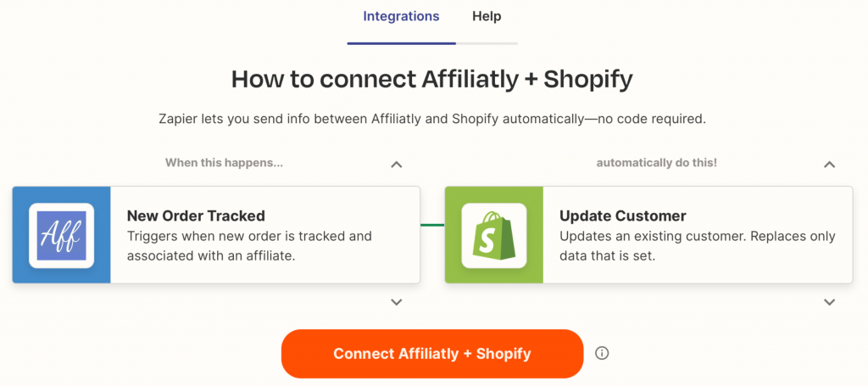
Task: Select the New Order Tracked title
Action: click(196, 215)
